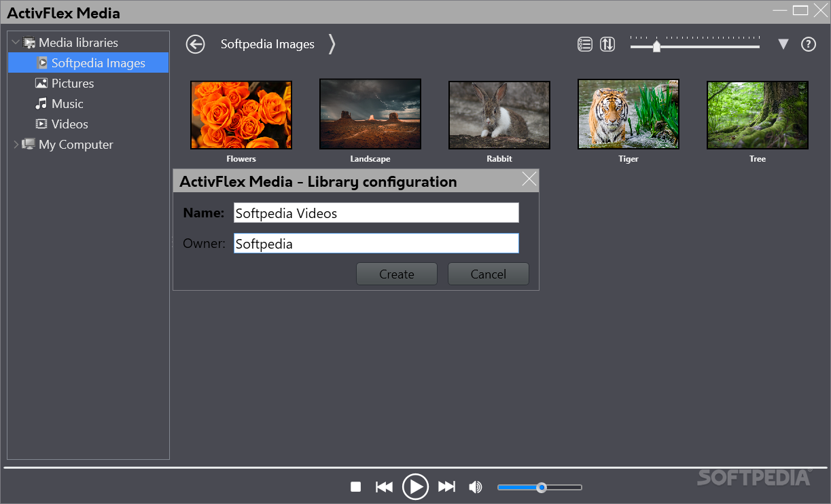Maximize the ActivFlex Media window
Image resolution: width=831 pixels, height=504 pixels.
pyautogui.click(x=800, y=10)
